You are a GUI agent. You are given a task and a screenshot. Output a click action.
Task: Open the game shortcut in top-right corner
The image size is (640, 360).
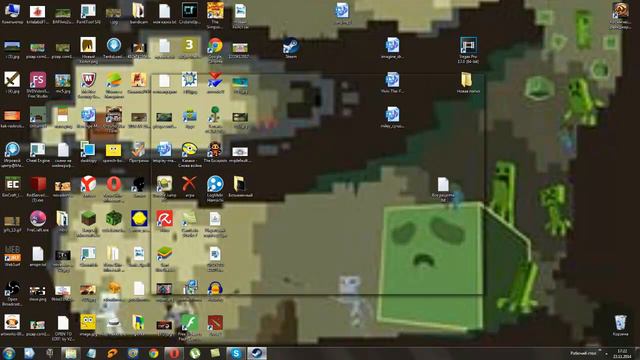coord(620,11)
